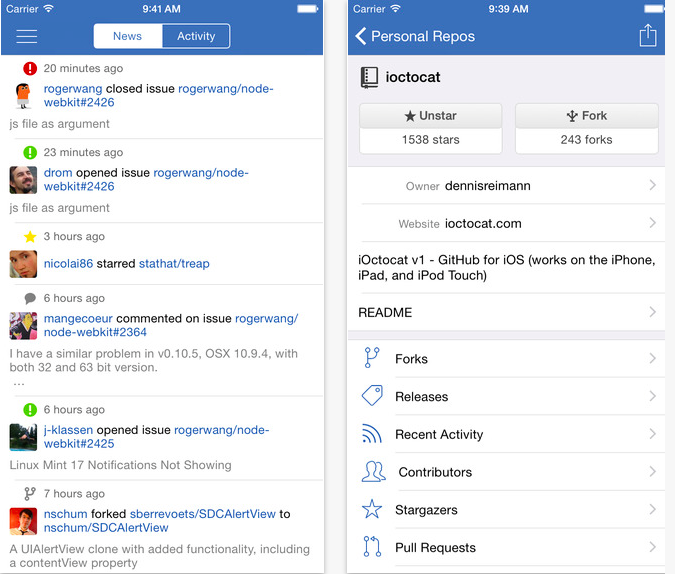Viewport: 675px width, 574px height.
Task: Open the sberrevoets/SDCAlertView link
Action: pyautogui.click(x=203, y=514)
